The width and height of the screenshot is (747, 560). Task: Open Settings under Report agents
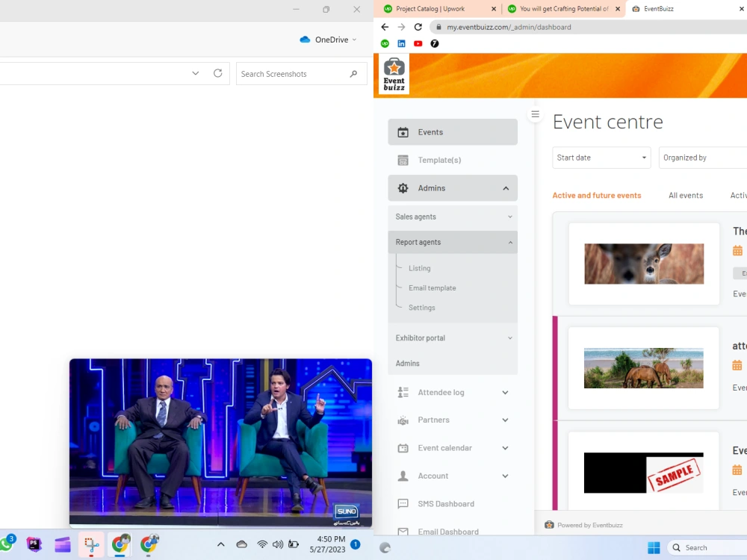click(x=421, y=308)
